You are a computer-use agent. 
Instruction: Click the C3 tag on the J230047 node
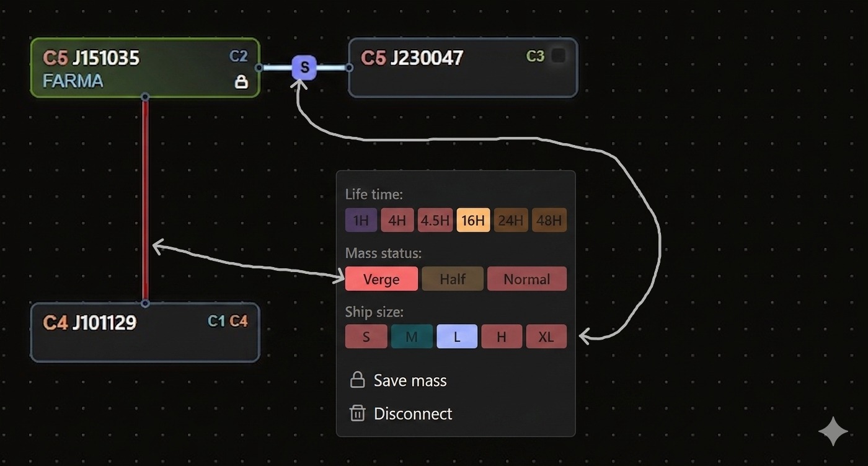click(x=535, y=56)
